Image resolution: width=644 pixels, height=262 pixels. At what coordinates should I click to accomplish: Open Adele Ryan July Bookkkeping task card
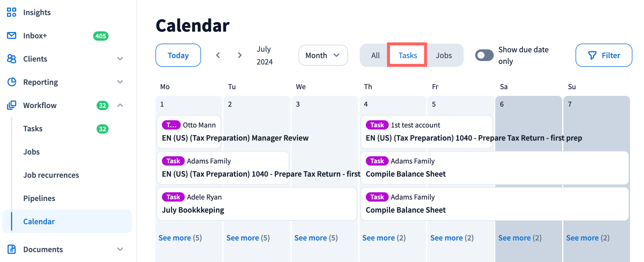pyautogui.click(x=256, y=204)
